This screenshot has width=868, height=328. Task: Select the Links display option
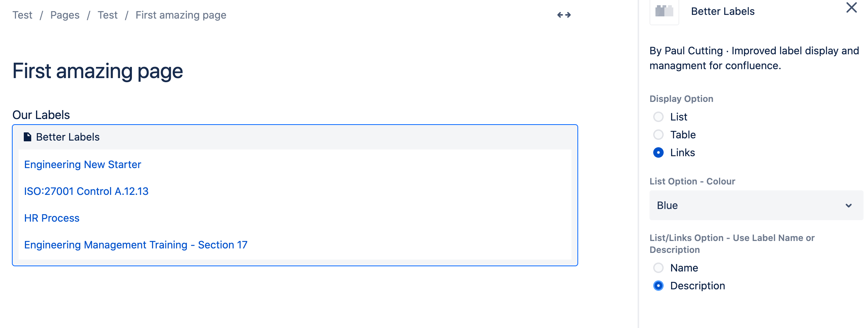tap(658, 152)
